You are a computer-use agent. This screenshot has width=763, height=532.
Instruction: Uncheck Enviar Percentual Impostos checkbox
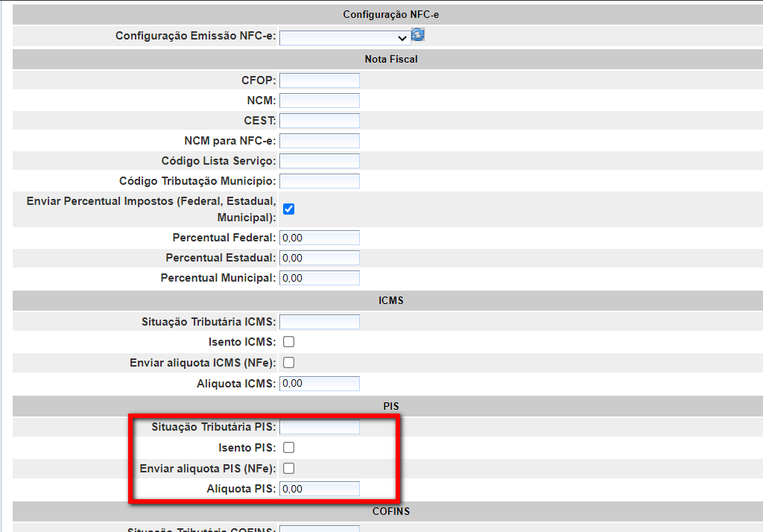pyautogui.click(x=289, y=209)
